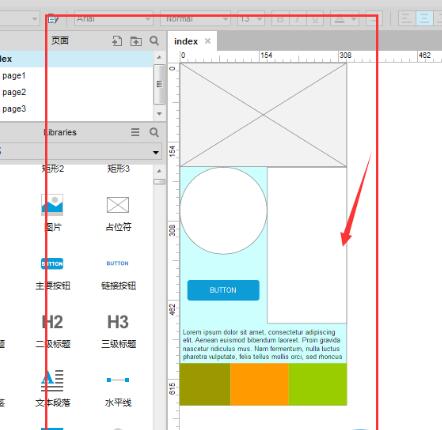Screen dimensions: 442x430
Task: Toggle italic text formatting
Action: (298, 19)
